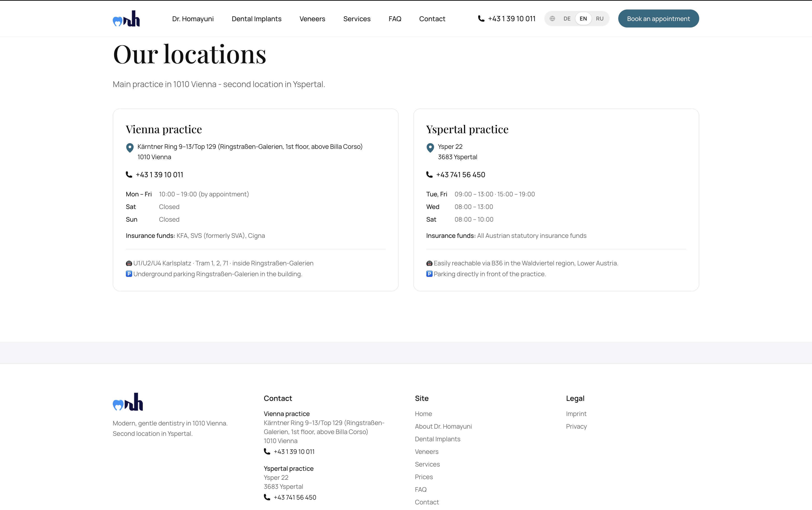Click footer Yspertal practice label
812x510 pixels.
(x=289, y=469)
